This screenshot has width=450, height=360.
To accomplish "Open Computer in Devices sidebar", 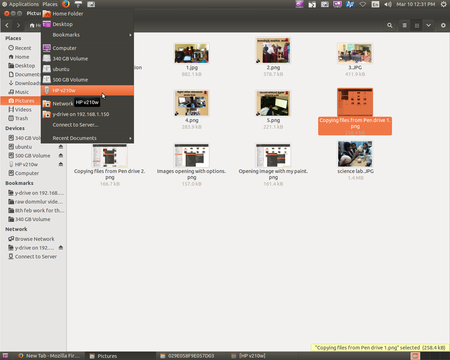I will point(24,173).
